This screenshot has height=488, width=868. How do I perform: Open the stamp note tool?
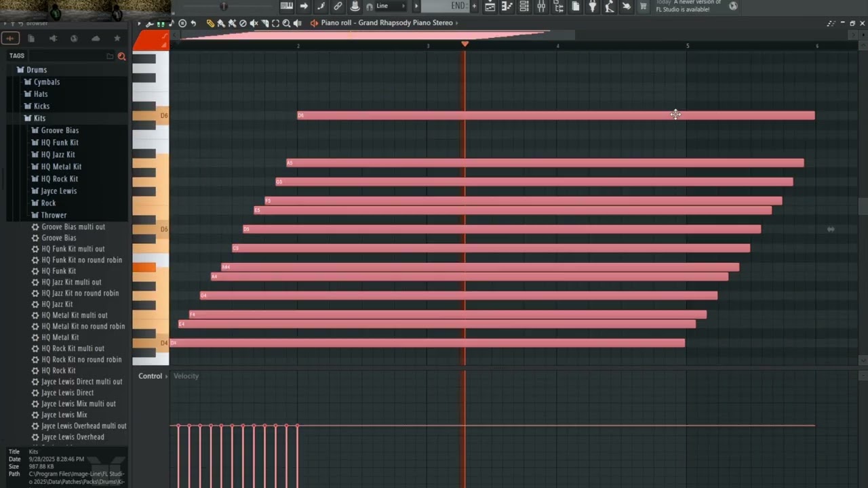(172, 23)
